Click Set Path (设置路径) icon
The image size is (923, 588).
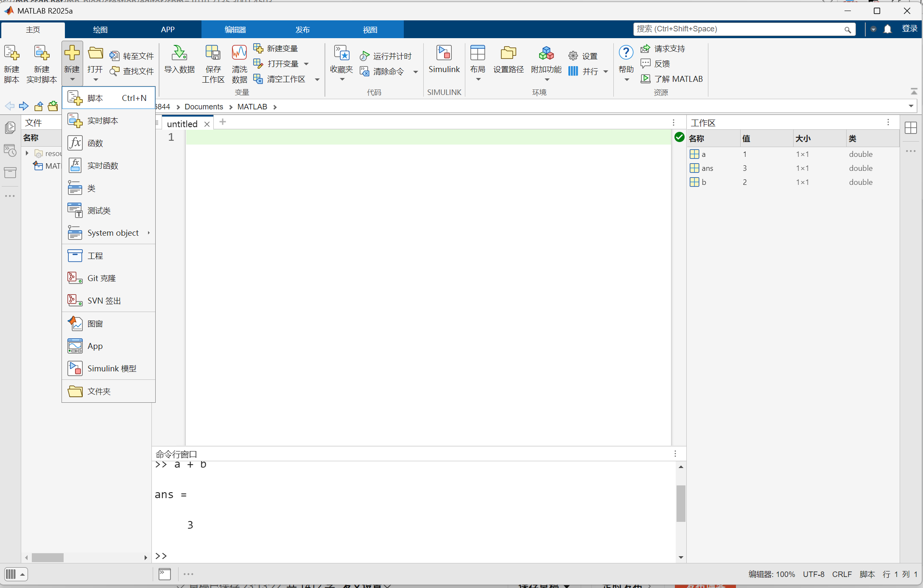[508, 54]
